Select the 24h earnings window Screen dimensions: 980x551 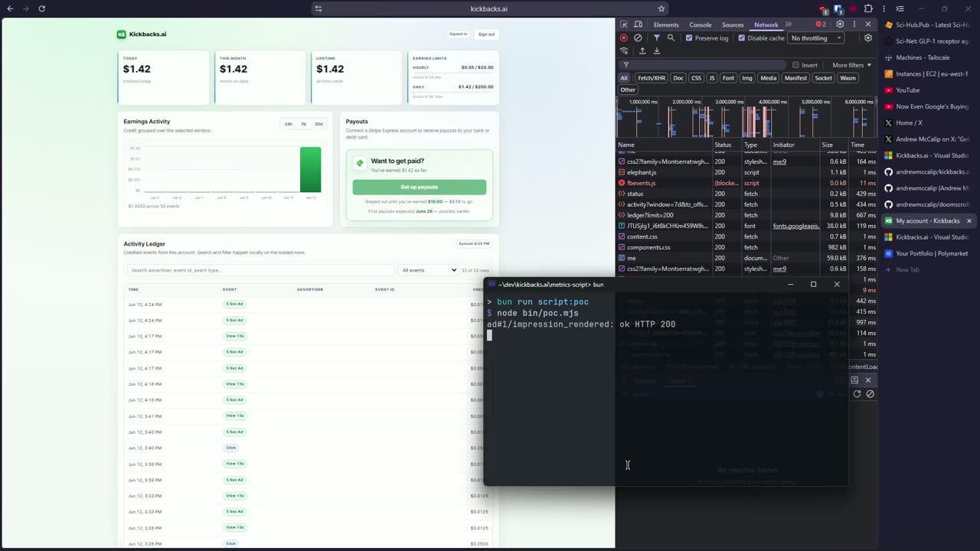coord(288,124)
